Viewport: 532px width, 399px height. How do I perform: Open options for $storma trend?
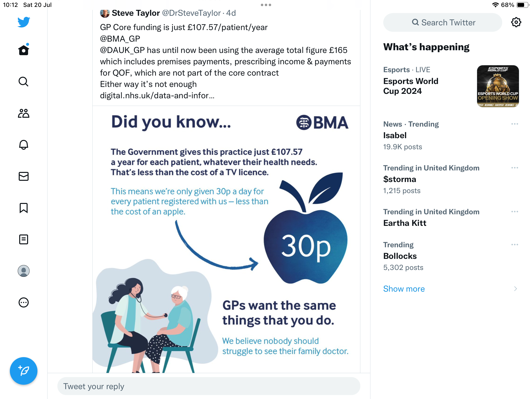[x=515, y=168]
